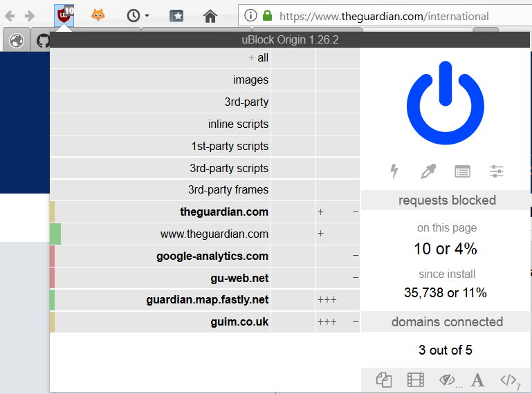Click the "3rd-party scripts" row label
The width and height of the screenshot is (532, 394).
click(229, 168)
